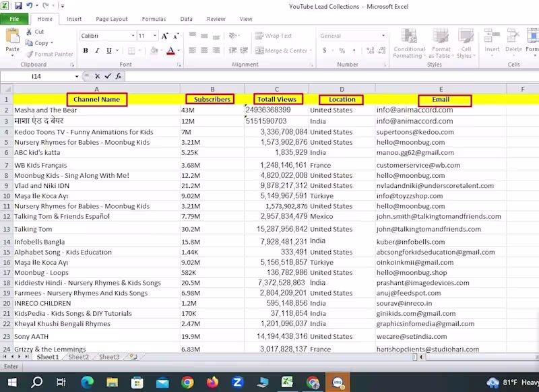Screen dimensions: 539x392
Task: Center text horizontally
Action: 204,51
